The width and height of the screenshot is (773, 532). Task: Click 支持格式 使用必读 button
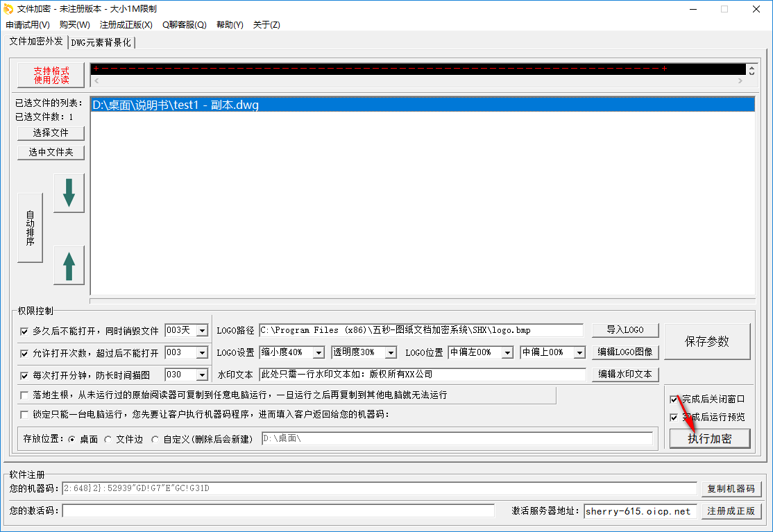click(x=51, y=76)
